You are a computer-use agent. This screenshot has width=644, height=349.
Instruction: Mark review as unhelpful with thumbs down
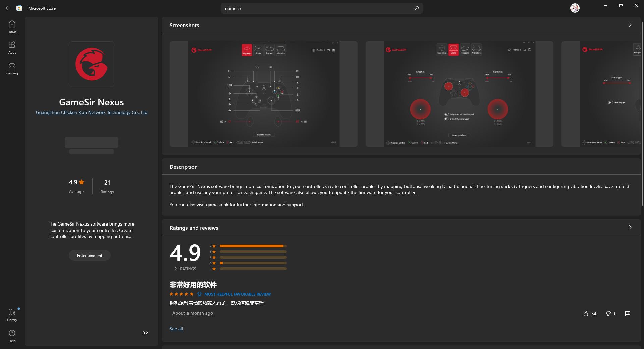click(608, 314)
